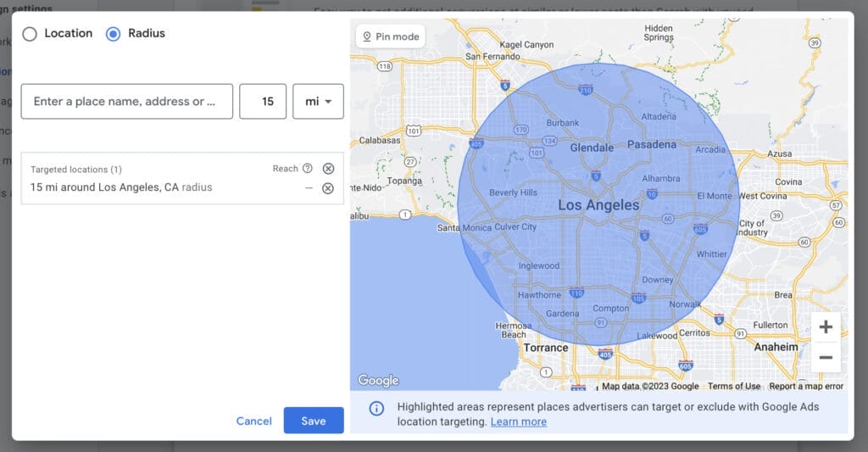Click the Fullerton label on the map
The height and width of the screenshot is (452, 868).
coord(770,325)
